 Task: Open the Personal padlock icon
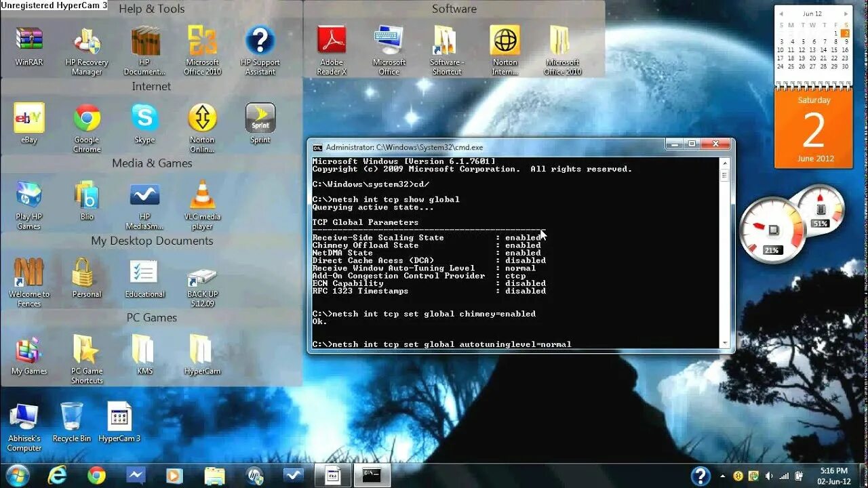(x=87, y=278)
